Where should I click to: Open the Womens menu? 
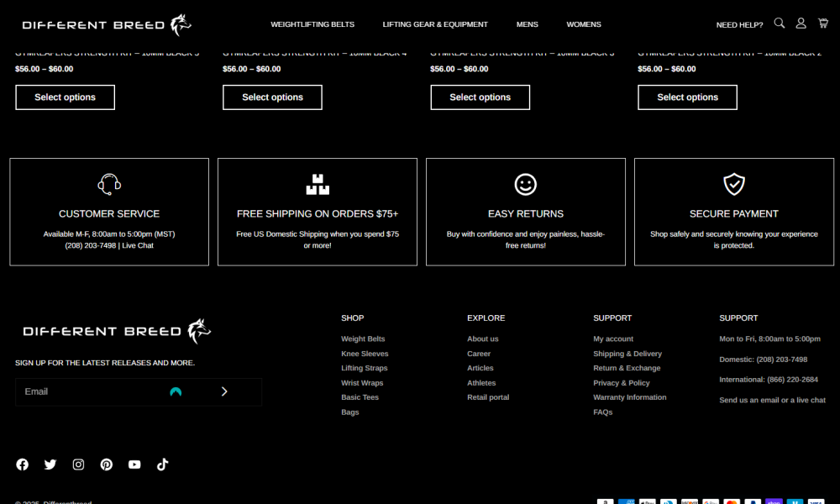click(x=584, y=24)
